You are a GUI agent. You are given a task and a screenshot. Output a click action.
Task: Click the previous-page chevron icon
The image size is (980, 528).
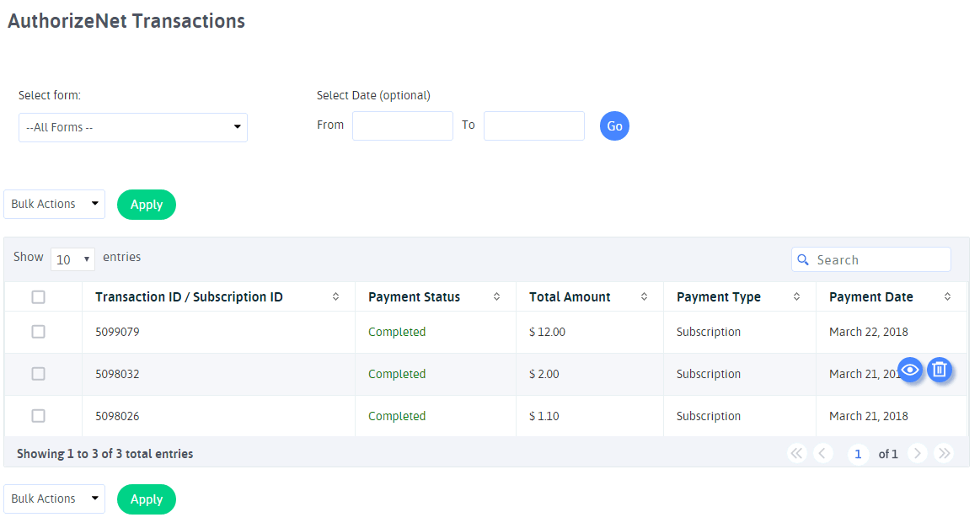point(823,453)
